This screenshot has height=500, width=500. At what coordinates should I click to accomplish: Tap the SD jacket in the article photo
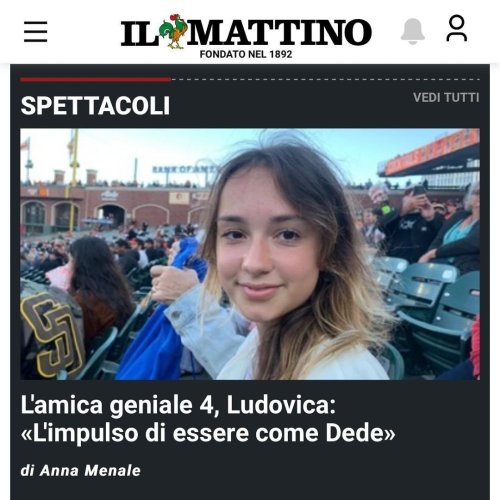point(52,331)
